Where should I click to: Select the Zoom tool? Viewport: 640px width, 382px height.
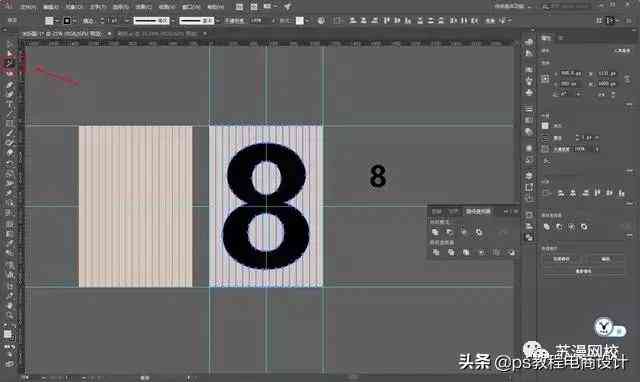coord(10,315)
